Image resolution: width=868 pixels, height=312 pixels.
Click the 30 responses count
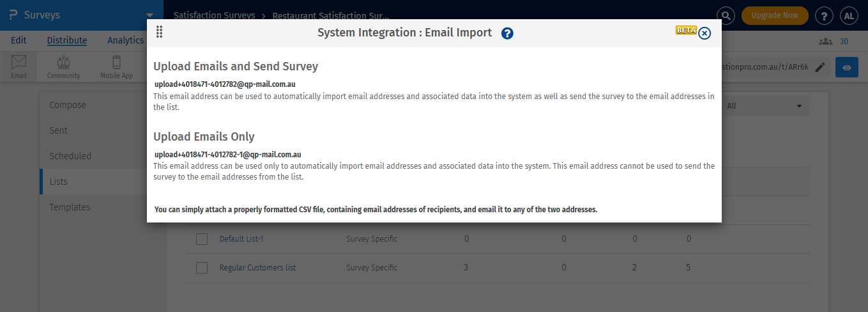844,41
